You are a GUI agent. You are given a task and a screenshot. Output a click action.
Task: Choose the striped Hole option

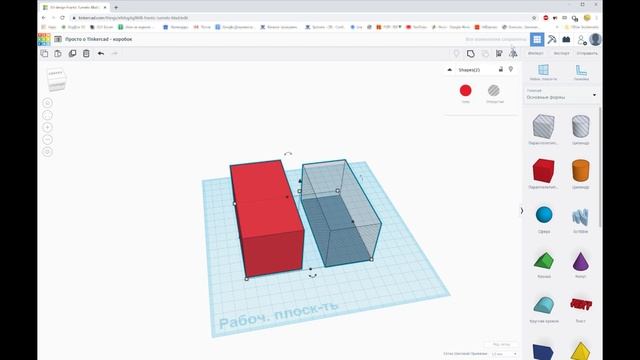click(x=494, y=91)
